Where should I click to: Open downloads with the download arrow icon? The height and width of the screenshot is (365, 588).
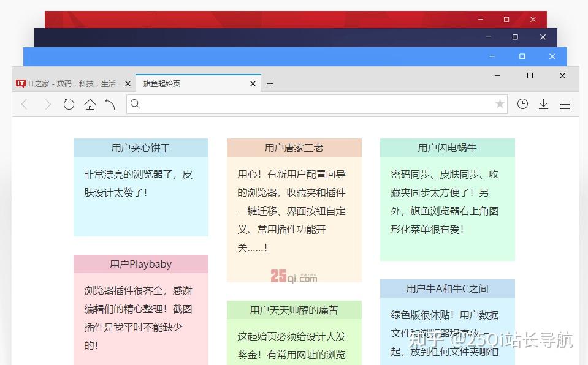click(x=543, y=104)
